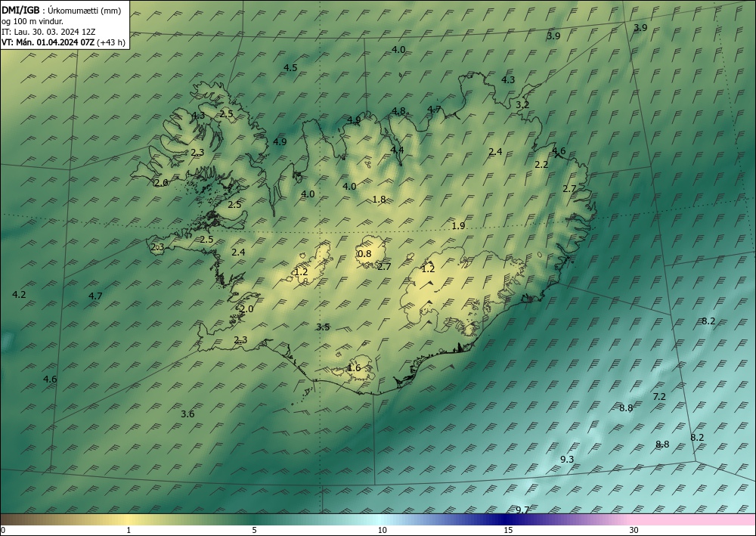Click the 'og 100 m vindur.' line

pyautogui.click(x=33, y=21)
